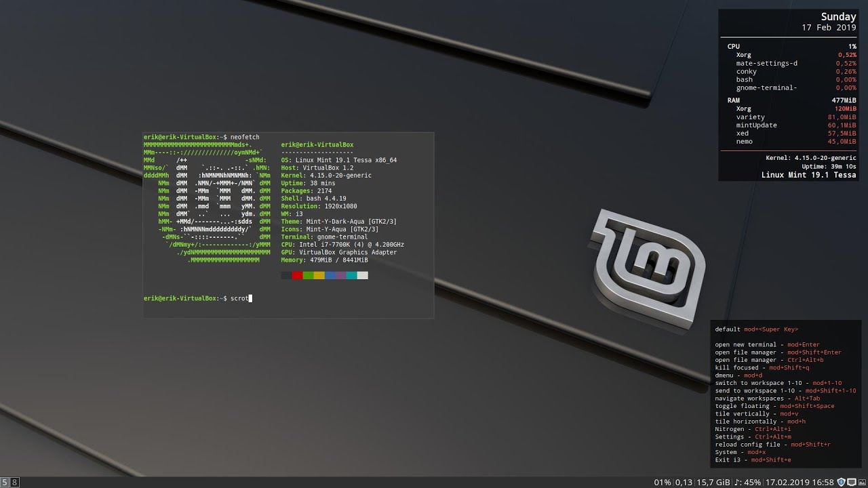Click the network monitor tray icon
This screenshot has height=488, width=868.
(x=852, y=483)
